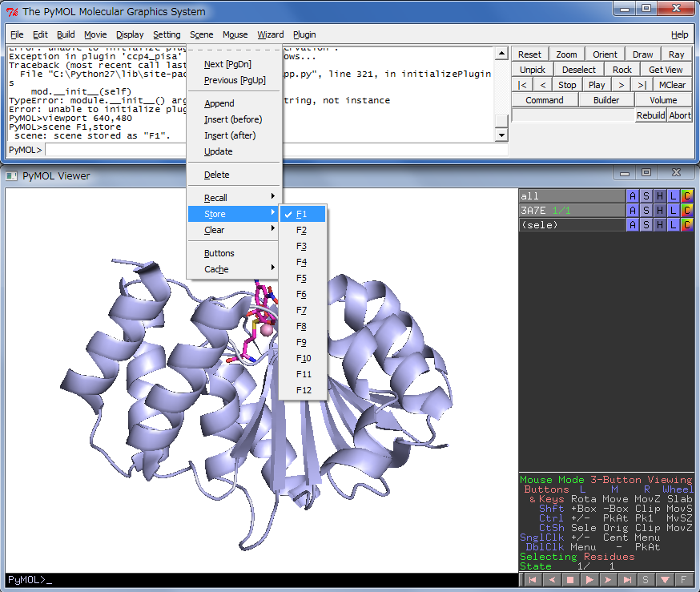Open the Label (L) menu for 3A7E
Screen dimensions: 700x592
pyautogui.click(x=674, y=211)
